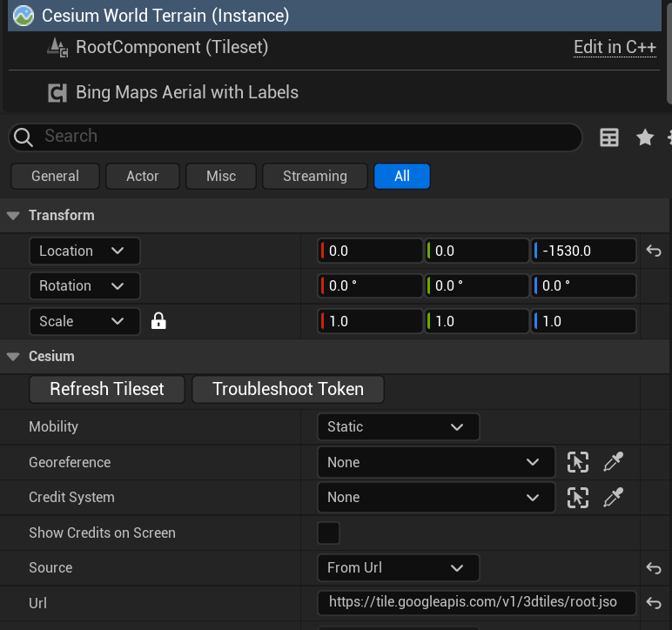
Task: Select the All filter tab
Action: (402, 176)
